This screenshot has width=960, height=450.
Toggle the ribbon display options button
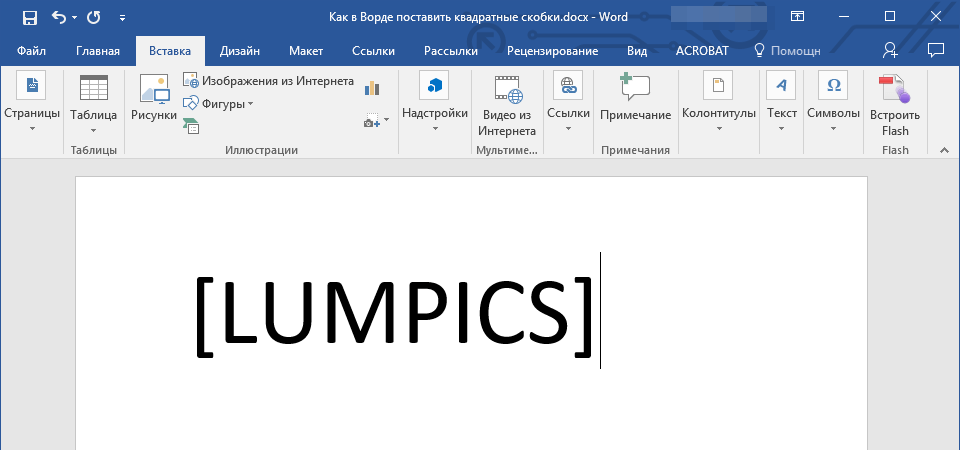797,17
